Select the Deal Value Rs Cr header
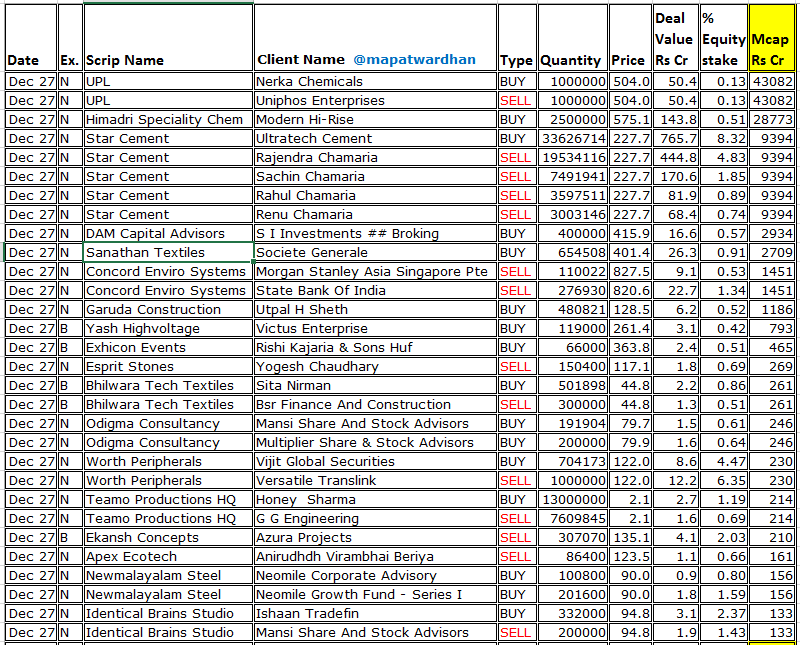Screen dimensions: 800x645 pyautogui.click(x=676, y=38)
